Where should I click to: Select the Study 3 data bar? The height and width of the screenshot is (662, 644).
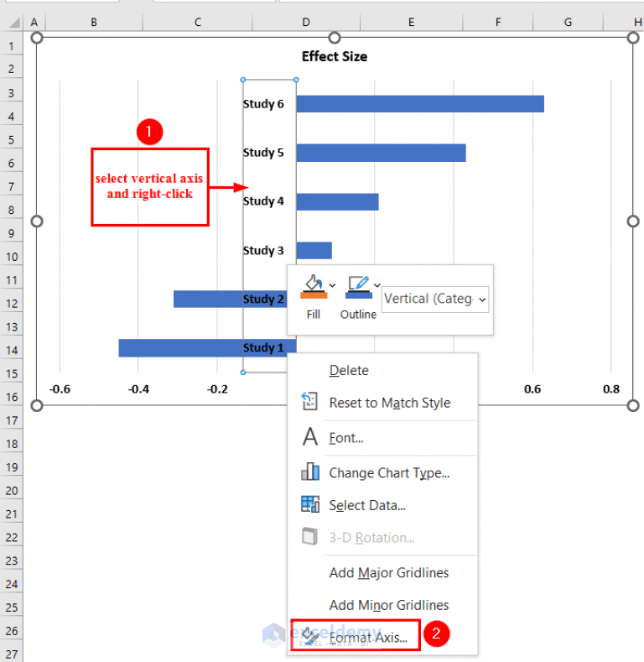[x=314, y=250]
